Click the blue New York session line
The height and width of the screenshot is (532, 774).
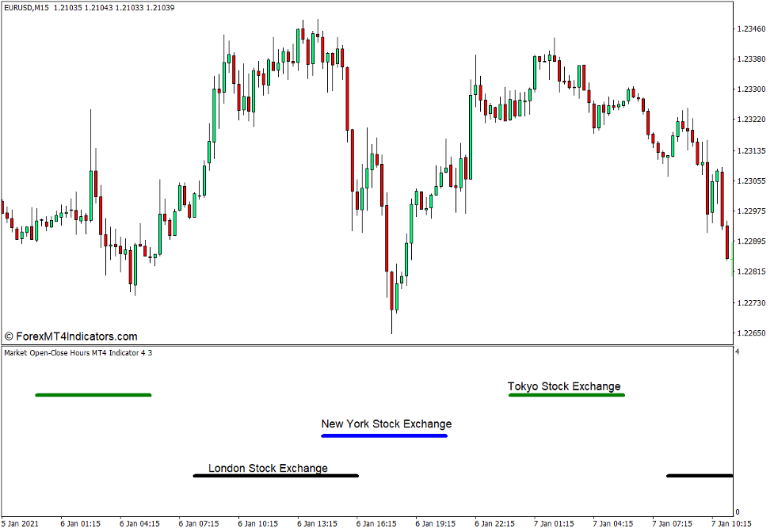tap(384, 435)
